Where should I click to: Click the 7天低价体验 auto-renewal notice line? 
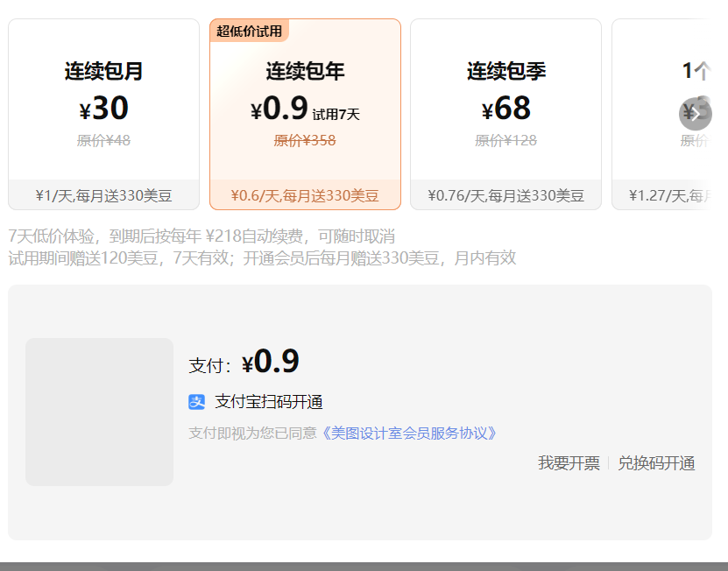pos(201,236)
